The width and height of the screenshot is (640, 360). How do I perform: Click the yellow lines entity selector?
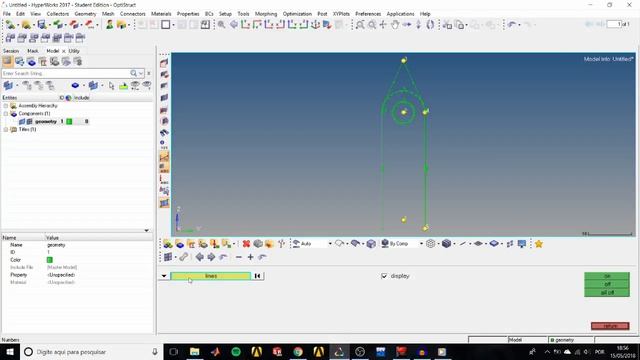pos(211,276)
